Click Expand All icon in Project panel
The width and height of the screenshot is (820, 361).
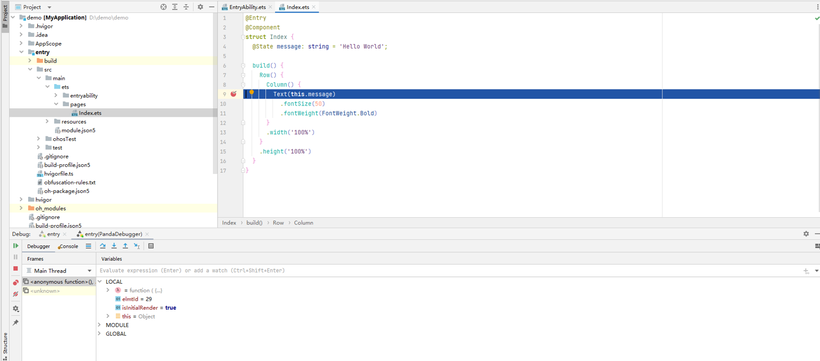coord(175,7)
